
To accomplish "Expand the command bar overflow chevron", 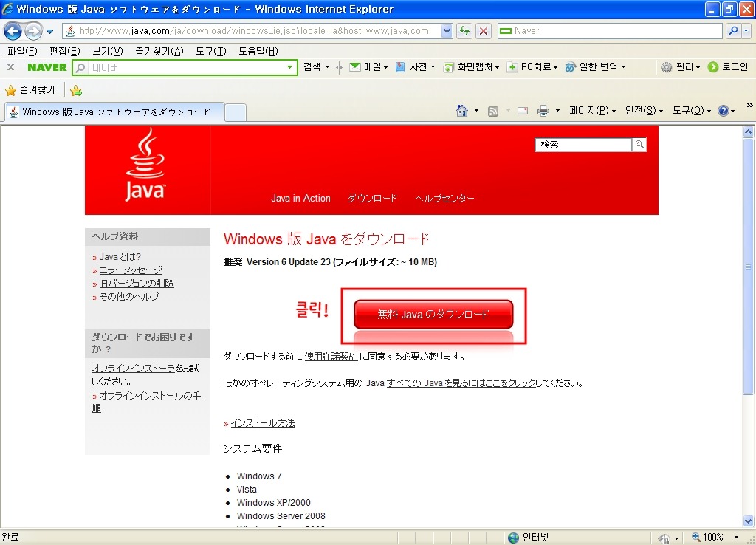I will (x=749, y=105).
